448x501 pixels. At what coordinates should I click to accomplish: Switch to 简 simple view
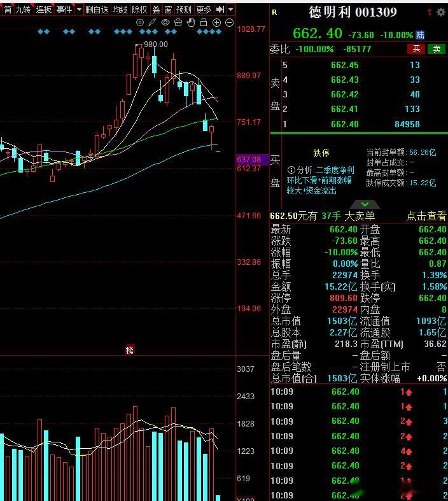8,10
